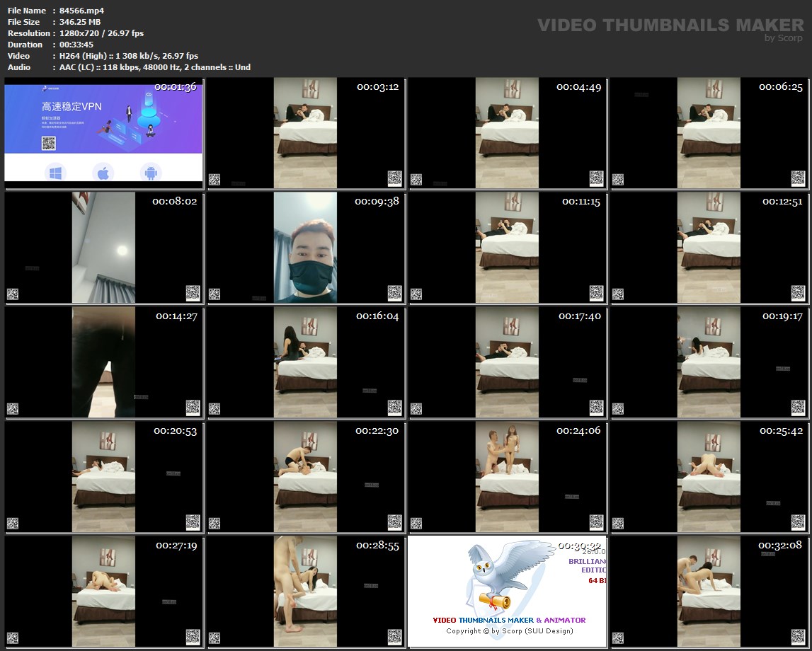Click the 00:17:40 timestamp label
The width and height of the screenshot is (812, 651).
click(579, 316)
